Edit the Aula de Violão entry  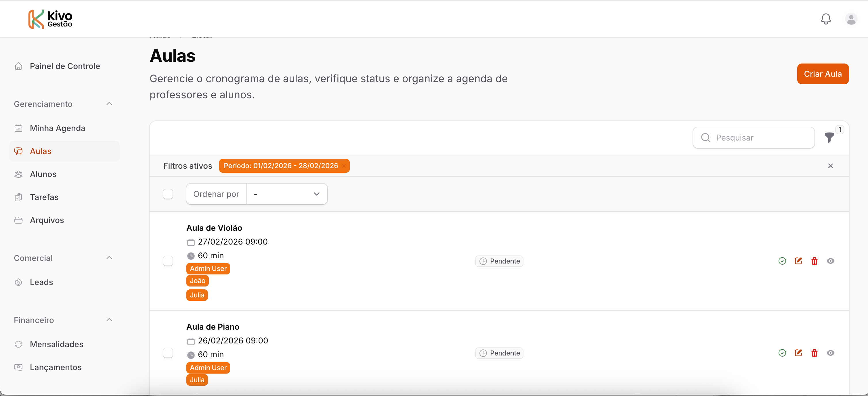point(798,261)
